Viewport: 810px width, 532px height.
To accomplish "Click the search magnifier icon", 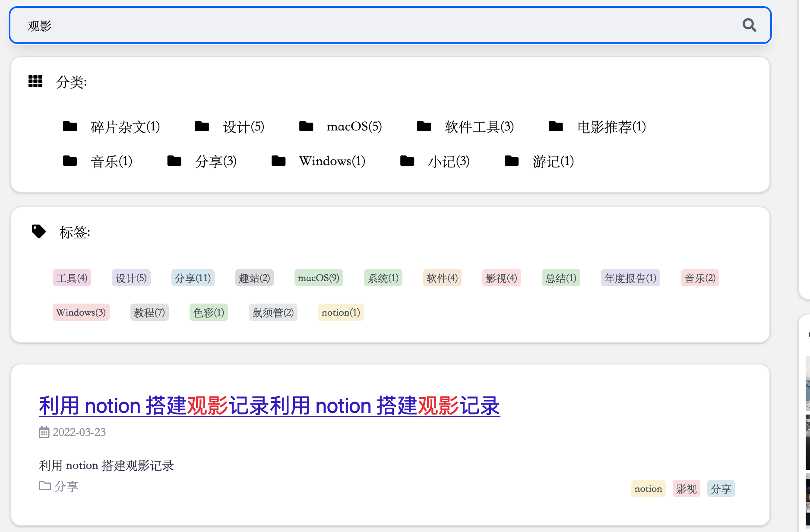I will pyautogui.click(x=750, y=25).
